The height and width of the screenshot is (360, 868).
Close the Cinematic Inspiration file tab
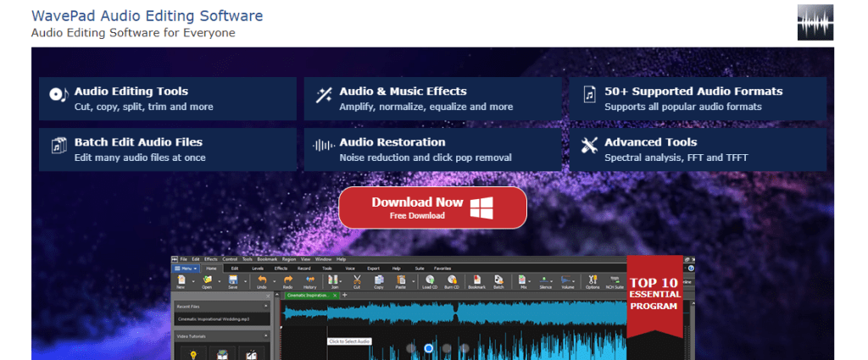point(335,296)
